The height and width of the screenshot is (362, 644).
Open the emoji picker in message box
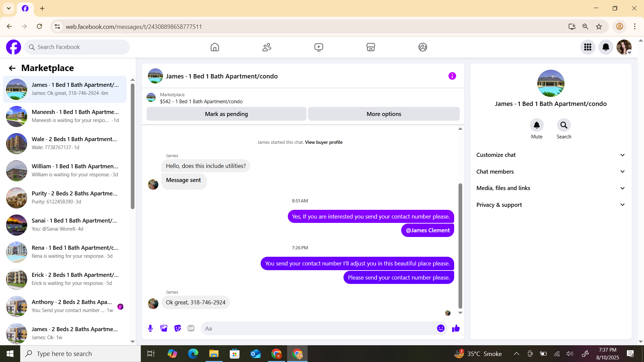[441, 328]
